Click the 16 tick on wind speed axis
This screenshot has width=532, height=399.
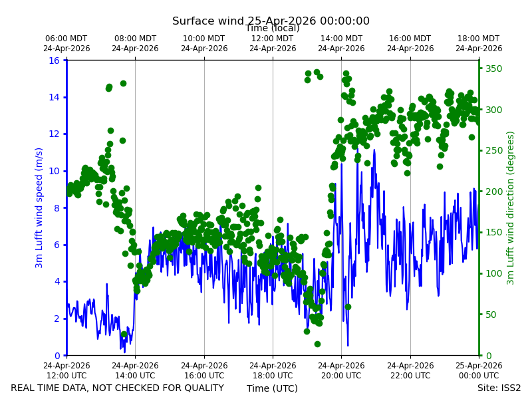tap(54, 61)
